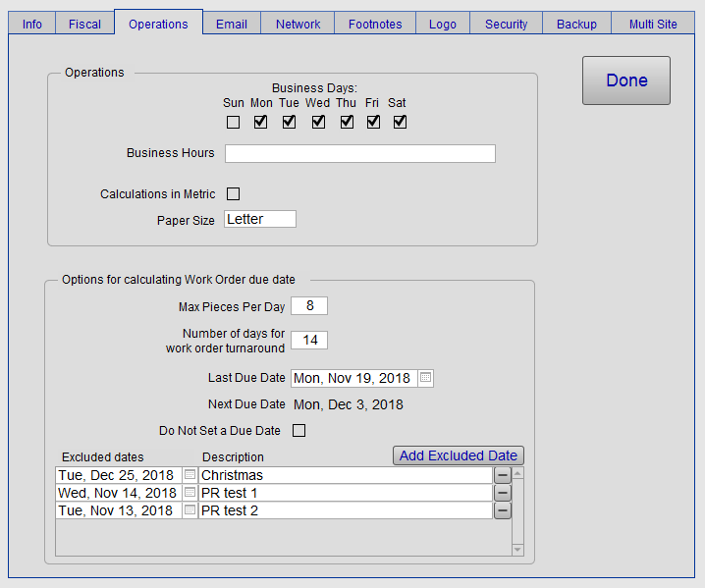Click the PR test 1 description field
The image size is (705, 588).
pyautogui.click(x=346, y=493)
